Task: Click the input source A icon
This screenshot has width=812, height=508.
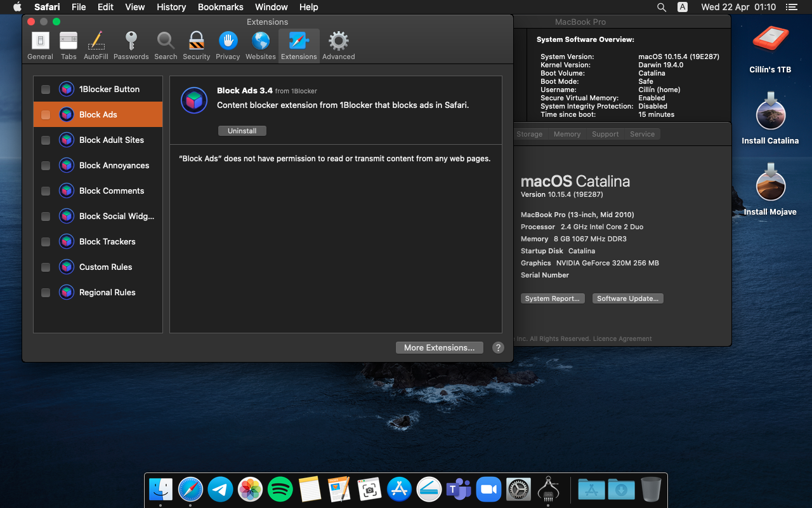Action: coord(683,7)
